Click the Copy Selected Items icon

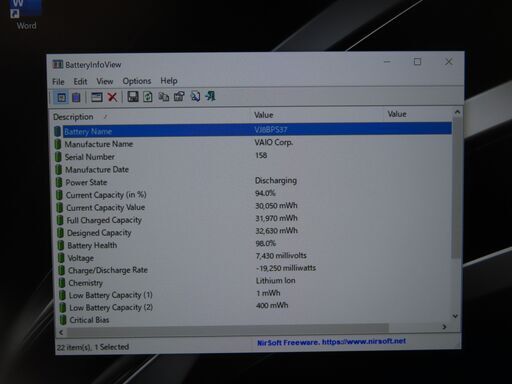tap(163, 97)
